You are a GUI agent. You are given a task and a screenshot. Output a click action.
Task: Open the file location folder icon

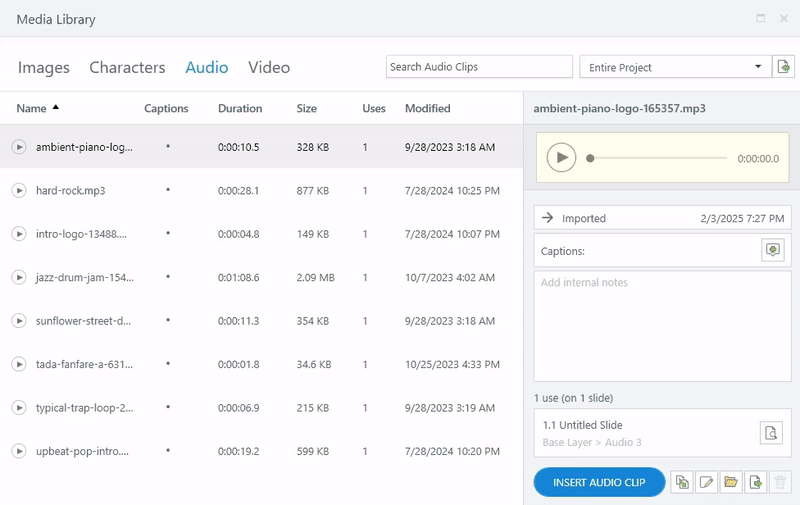click(732, 482)
